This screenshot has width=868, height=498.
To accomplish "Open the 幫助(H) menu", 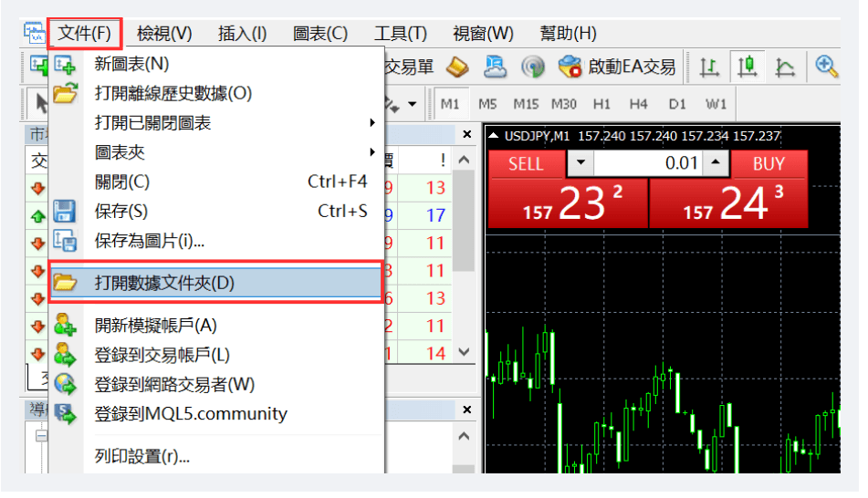I will [x=568, y=34].
